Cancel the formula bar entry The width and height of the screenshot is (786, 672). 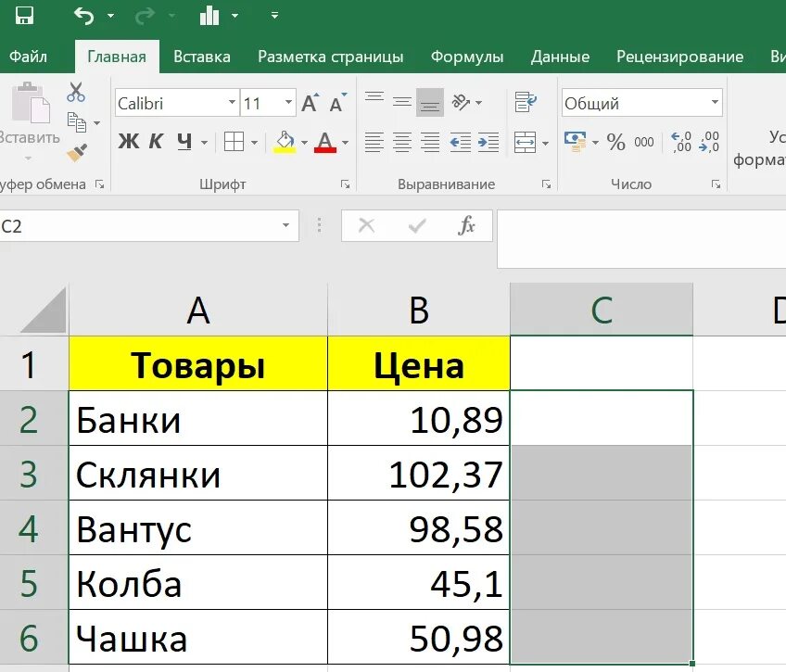[x=366, y=225]
